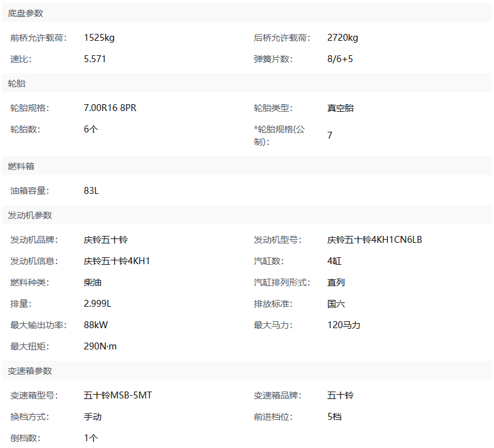
Task: Click the emission standard value 国六
Action: click(336, 304)
